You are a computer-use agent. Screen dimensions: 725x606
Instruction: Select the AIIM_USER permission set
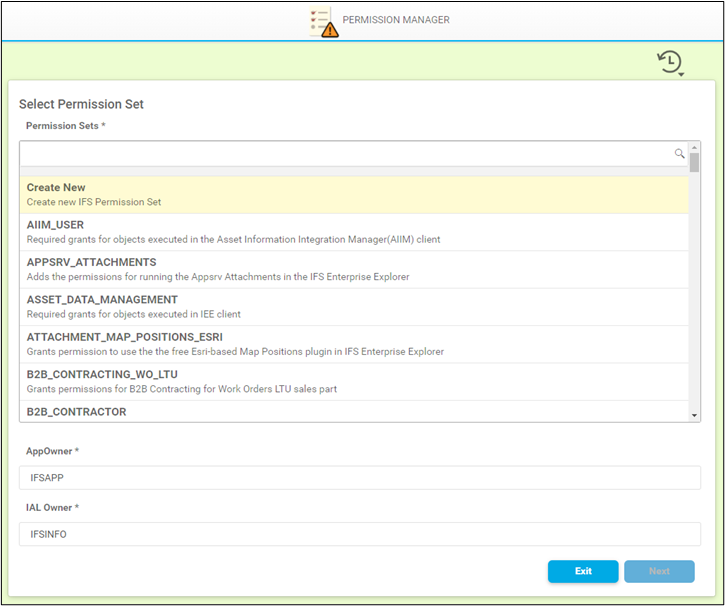coord(354,232)
